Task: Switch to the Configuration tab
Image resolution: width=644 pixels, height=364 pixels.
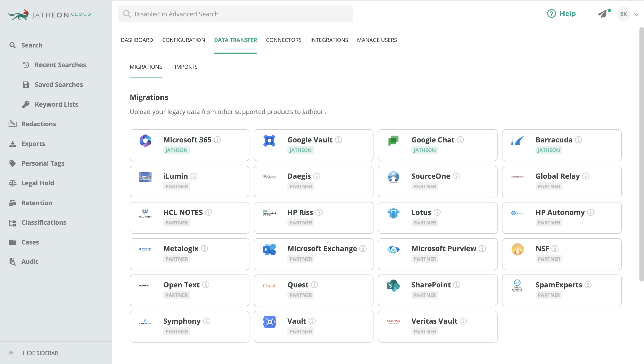Action: pos(183,40)
